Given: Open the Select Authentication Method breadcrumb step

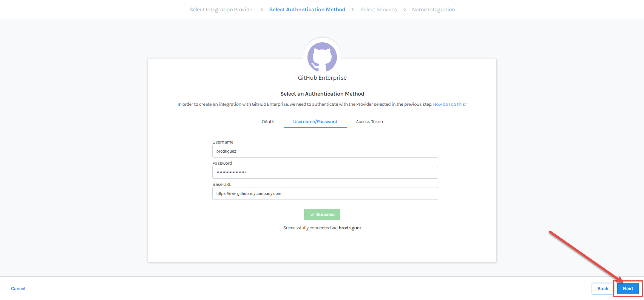Looking at the screenshot, I should [x=307, y=9].
